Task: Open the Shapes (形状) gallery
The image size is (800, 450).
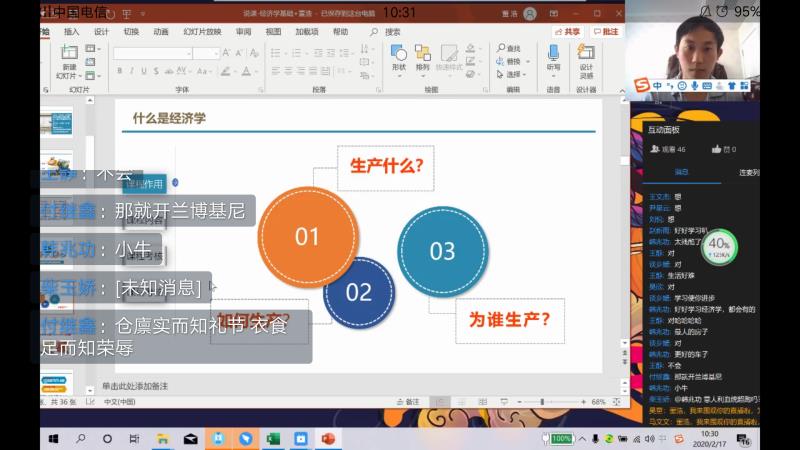Action: (399, 58)
